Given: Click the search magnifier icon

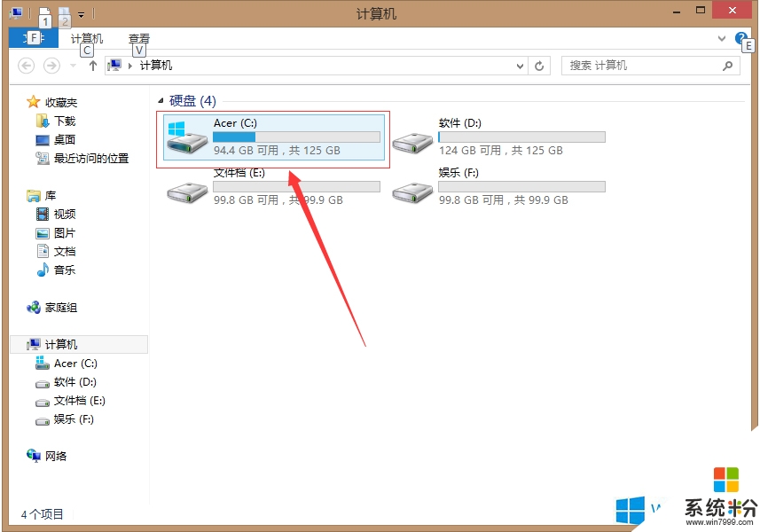Looking at the screenshot, I should pyautogui.click(x=727, y=66).
